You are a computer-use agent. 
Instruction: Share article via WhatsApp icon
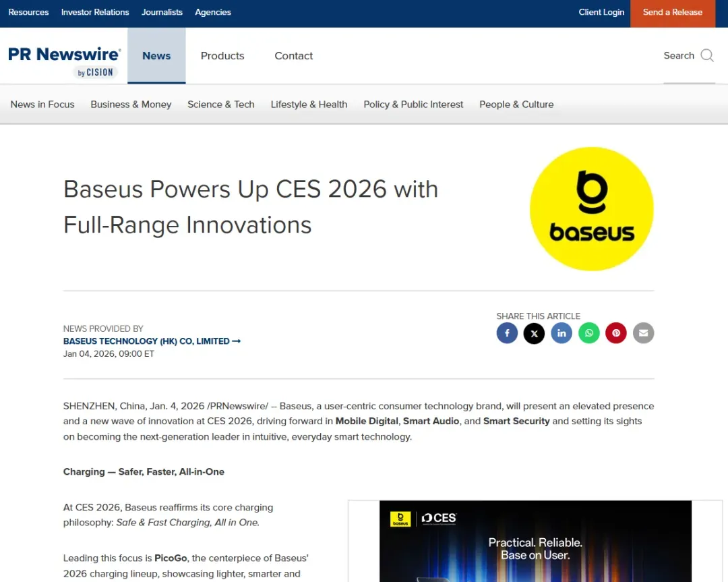pos(588,333)
